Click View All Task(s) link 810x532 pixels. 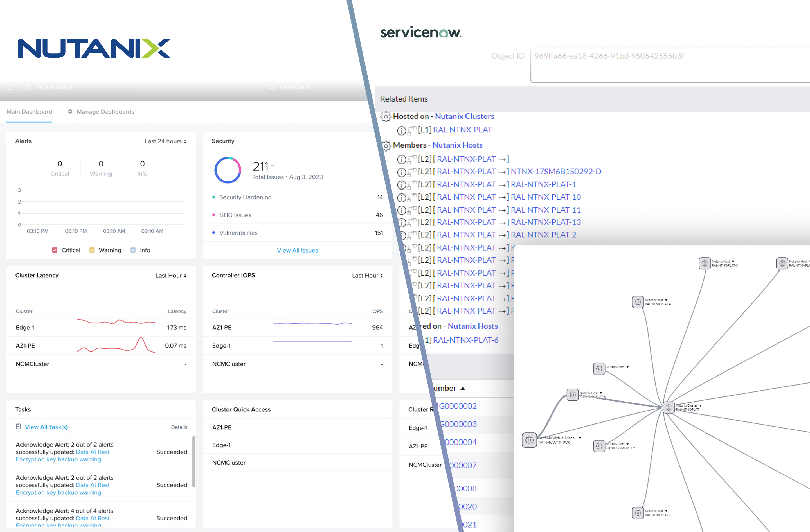(x=46, y=427)
